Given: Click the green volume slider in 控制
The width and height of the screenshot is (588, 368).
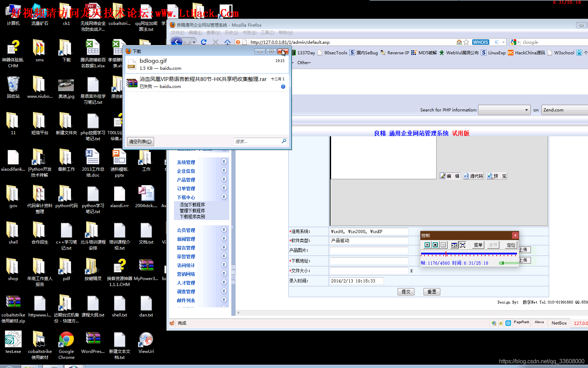Looking at the screenshot, I should tap(510, 263).
